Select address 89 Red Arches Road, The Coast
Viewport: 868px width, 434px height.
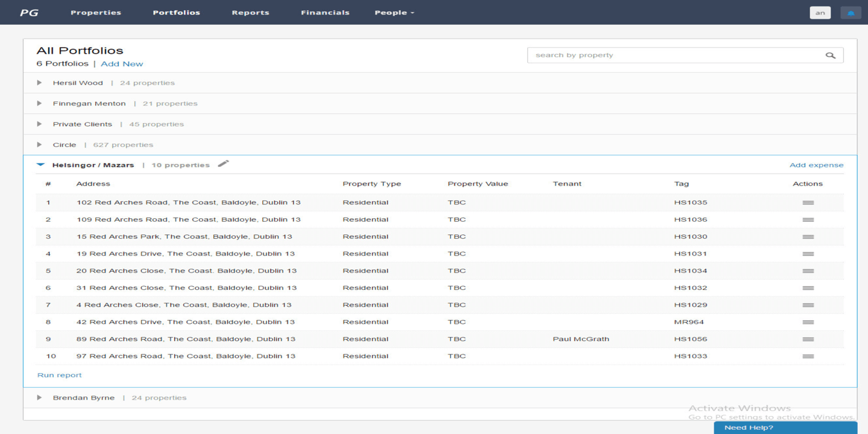pos(186,339)
